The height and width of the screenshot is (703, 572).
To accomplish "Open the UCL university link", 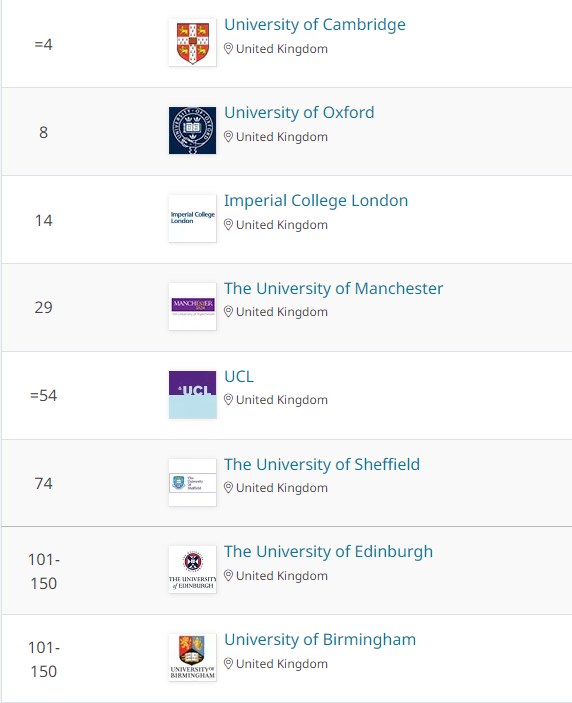I will 239,377.
